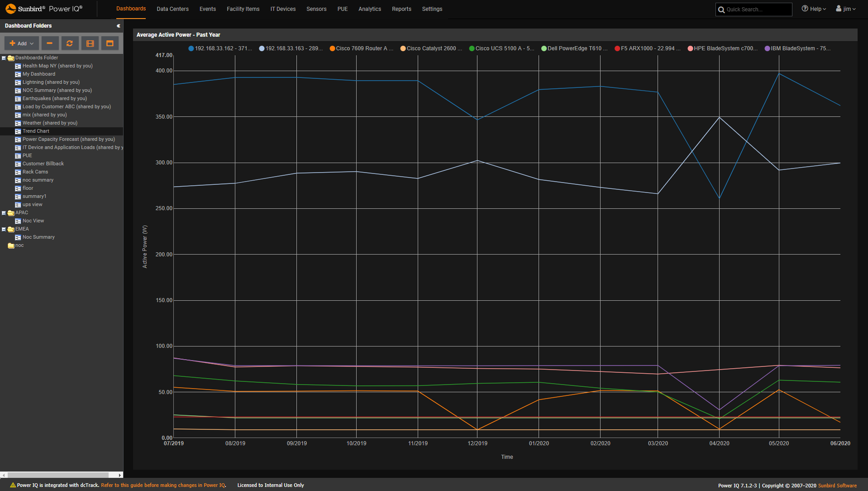Start the dashboard slideshow filmstrip icon
868x491 pixels.
click(90, 43)
